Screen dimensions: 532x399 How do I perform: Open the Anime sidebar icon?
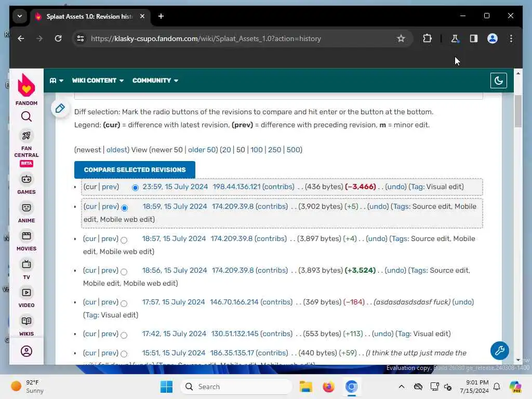26,208
